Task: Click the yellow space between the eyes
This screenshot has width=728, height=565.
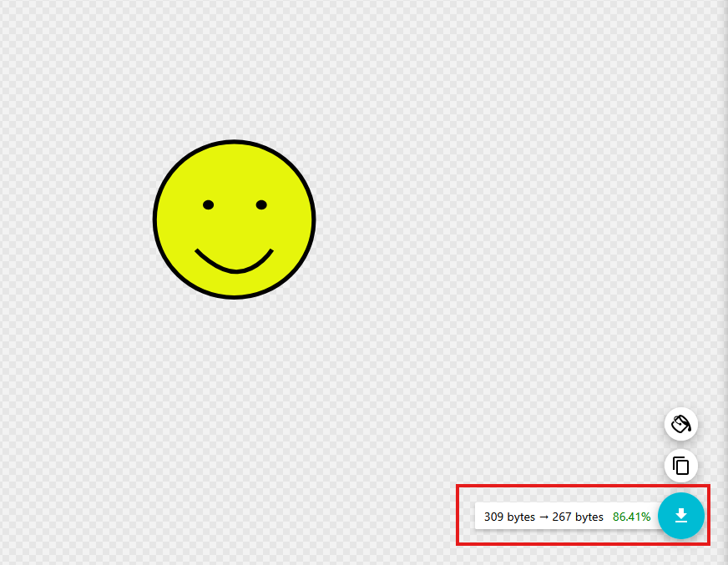Action: point(235,204)
